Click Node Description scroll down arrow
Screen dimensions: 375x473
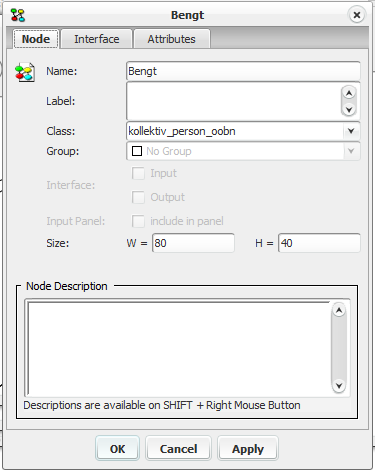point(339,386)
